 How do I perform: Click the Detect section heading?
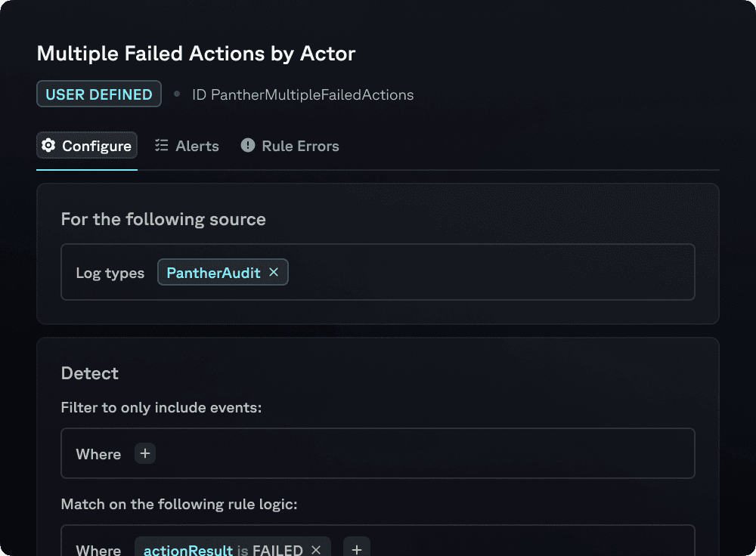tap(90, 373)
